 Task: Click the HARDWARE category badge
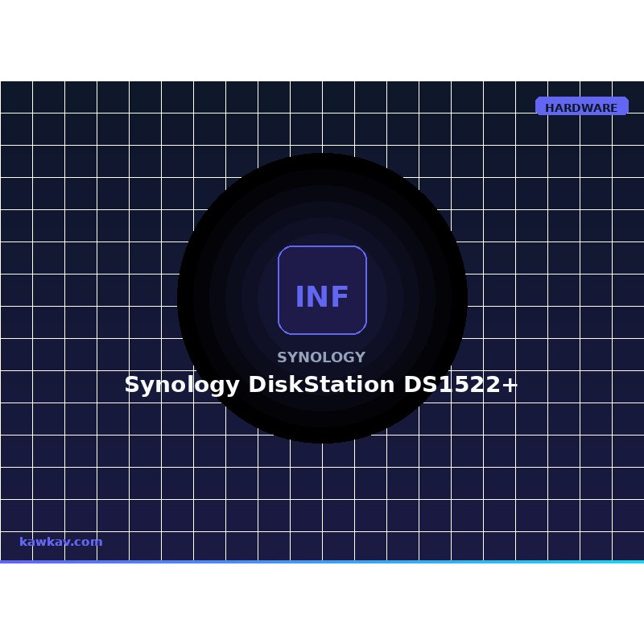click(581, 106)
